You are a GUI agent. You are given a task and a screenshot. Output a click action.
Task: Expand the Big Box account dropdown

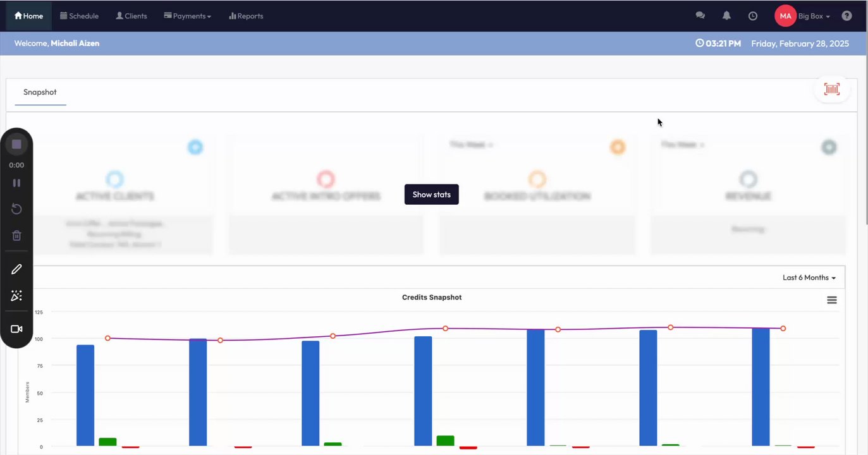(814, 16)
